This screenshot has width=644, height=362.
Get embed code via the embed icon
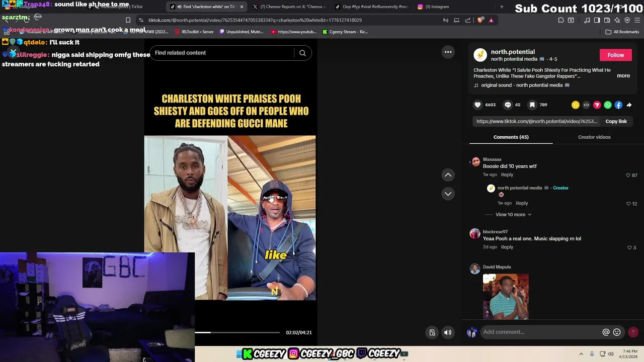(586, 105)
